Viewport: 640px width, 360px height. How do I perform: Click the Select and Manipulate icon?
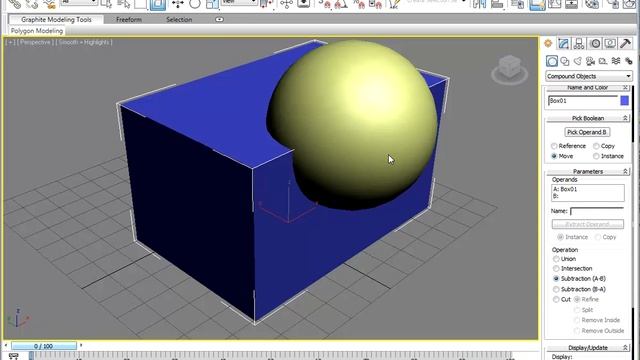point(287,4)
